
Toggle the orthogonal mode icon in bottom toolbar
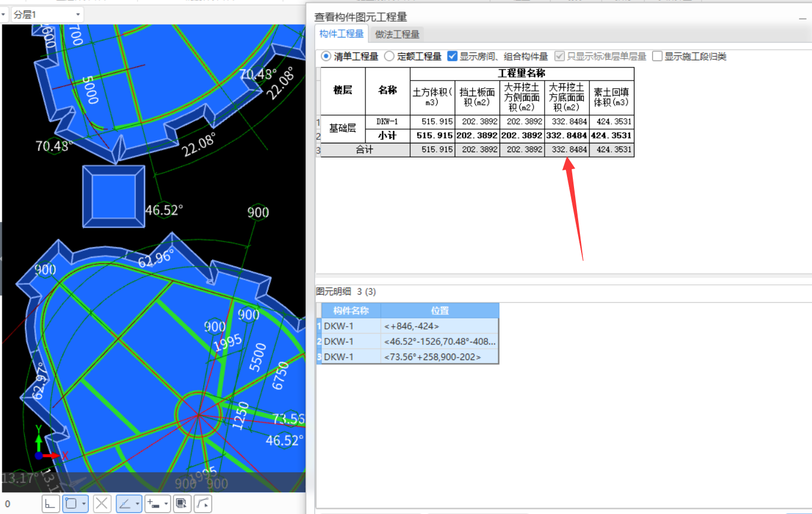(51, 503)
